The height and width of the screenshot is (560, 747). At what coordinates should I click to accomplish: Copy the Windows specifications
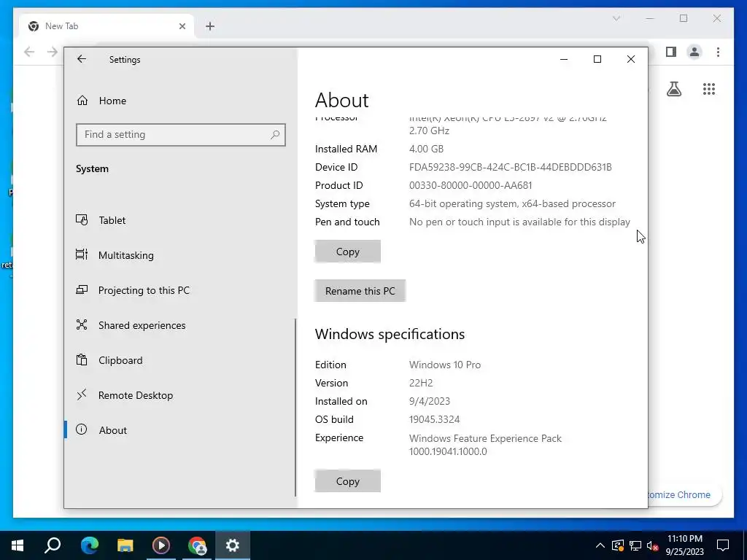(x=348, y=481)
